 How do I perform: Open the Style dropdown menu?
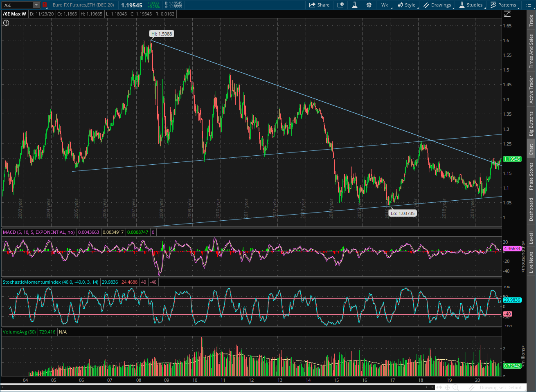tap(407, 5)
